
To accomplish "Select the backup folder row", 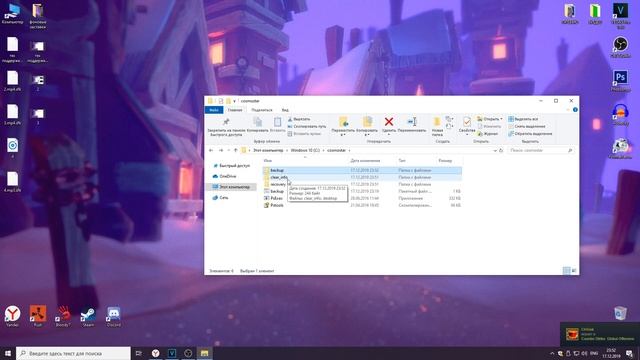I will (x=362, y=170).
